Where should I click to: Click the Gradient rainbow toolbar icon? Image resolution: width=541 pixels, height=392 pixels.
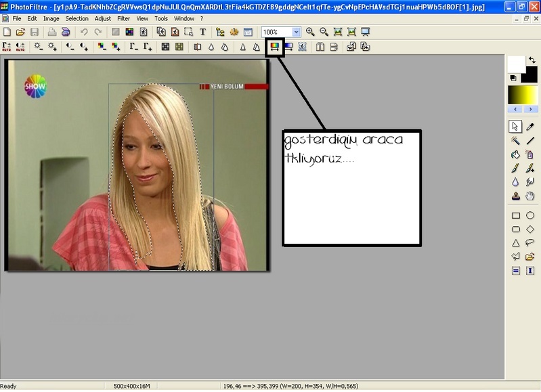(275, 47)
